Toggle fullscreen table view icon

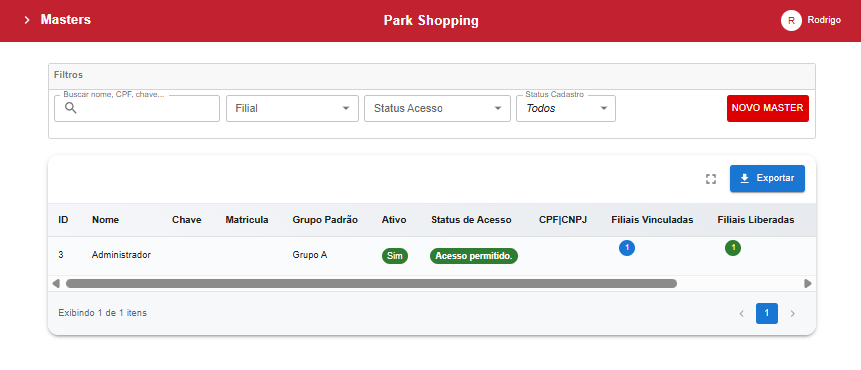coord(711,178)
